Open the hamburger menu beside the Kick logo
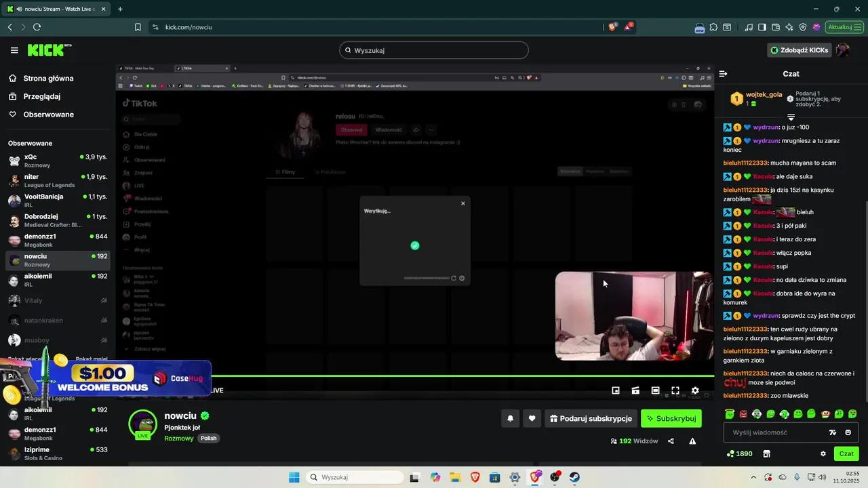 pos(14,50)
